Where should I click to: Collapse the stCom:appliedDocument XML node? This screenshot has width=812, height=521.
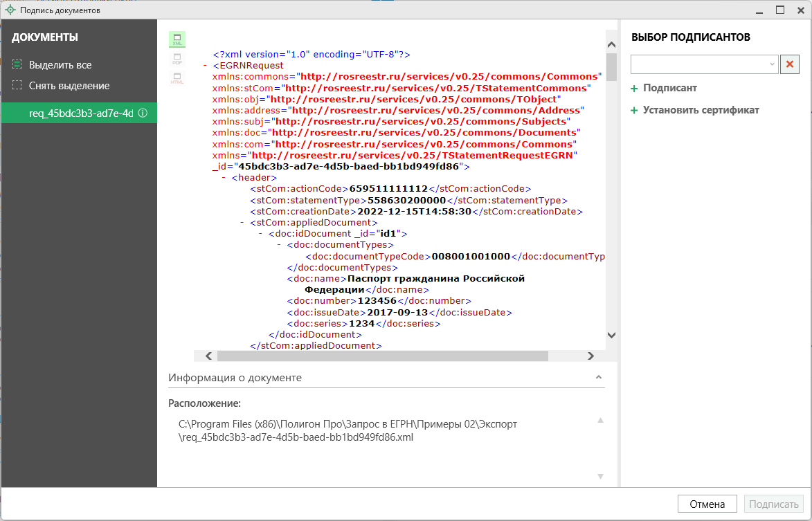coord(242,223)
